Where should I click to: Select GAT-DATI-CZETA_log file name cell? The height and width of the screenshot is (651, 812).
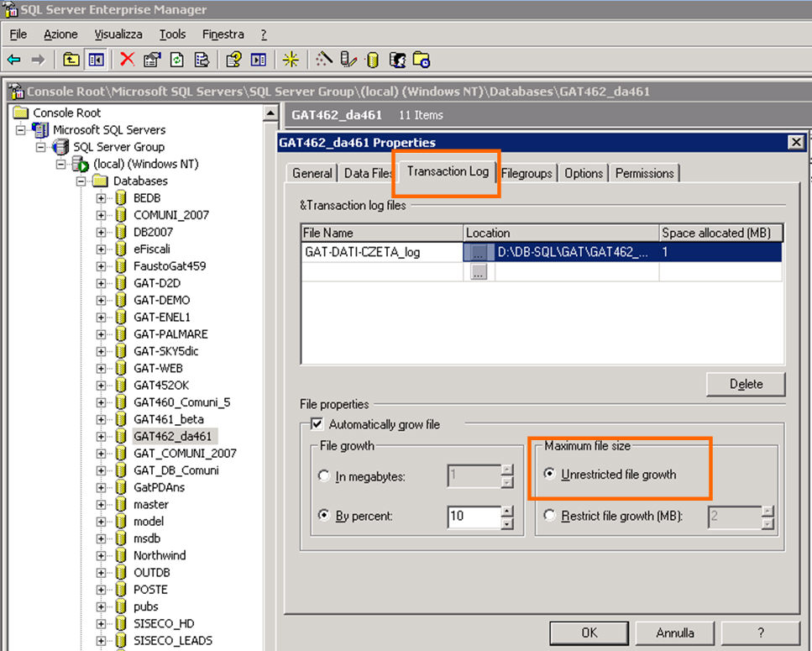382,252
